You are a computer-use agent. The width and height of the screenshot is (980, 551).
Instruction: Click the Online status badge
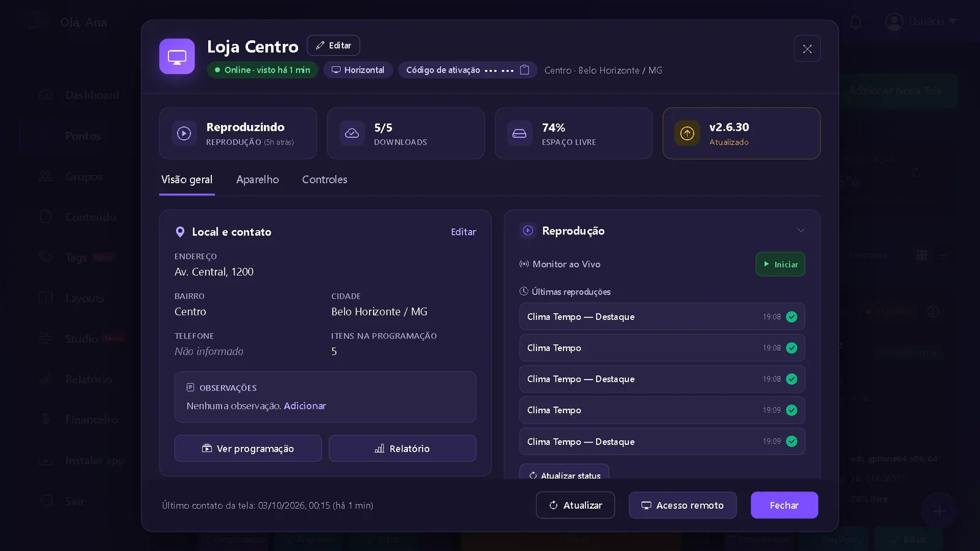tap(262, 70)
